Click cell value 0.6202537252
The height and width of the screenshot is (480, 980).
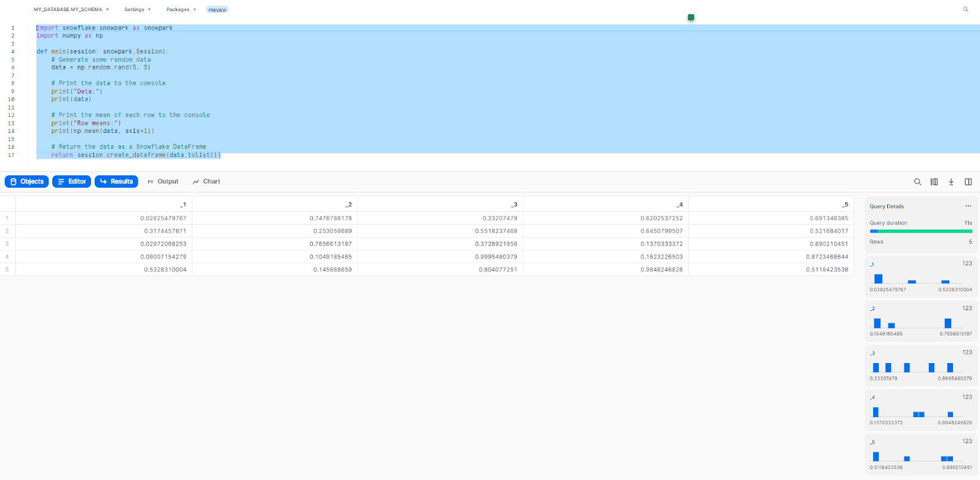point(662,218)
